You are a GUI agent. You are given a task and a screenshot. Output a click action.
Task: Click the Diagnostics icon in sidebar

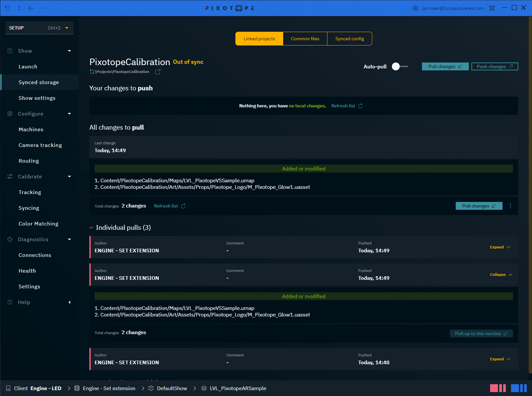(x=10, y=239)
